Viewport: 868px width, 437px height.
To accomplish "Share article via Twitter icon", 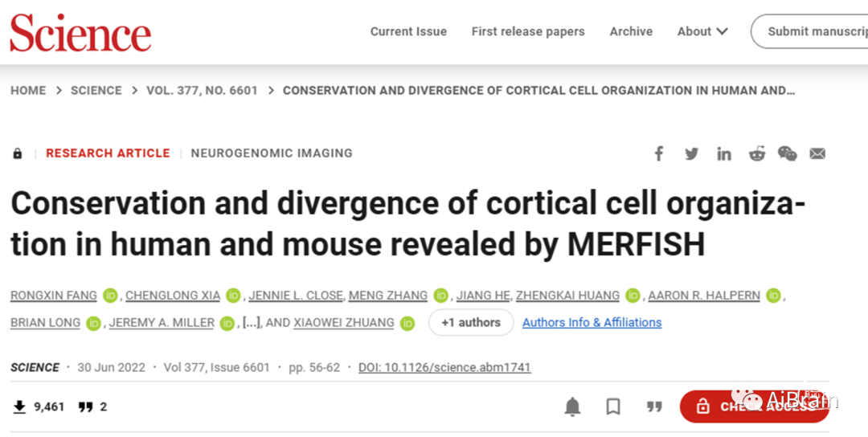I will click(691, 153).
